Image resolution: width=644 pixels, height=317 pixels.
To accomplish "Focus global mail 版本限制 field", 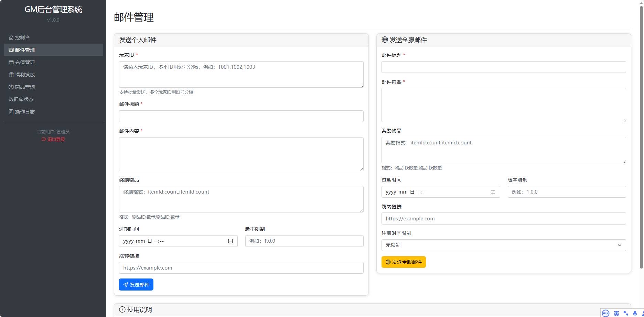I will [x=567, y=192].
